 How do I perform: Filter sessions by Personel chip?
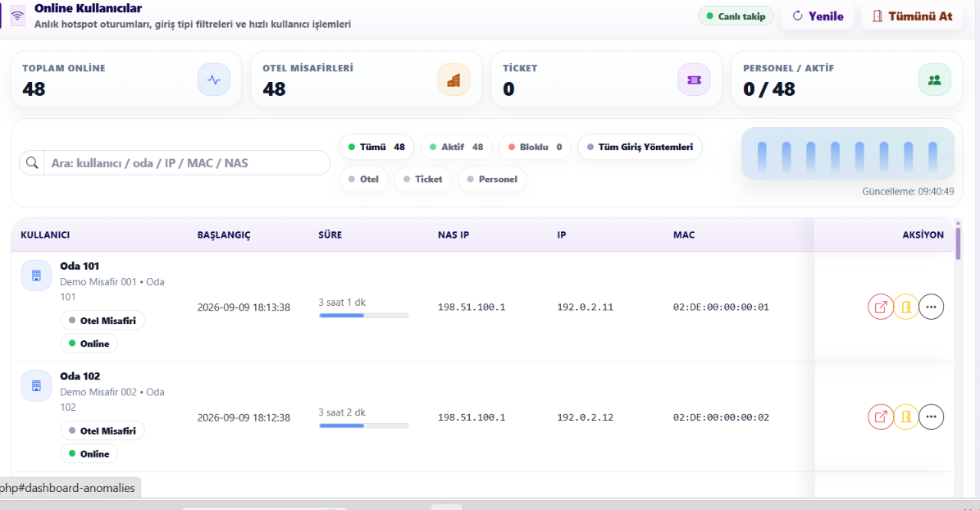pos(492,180)
